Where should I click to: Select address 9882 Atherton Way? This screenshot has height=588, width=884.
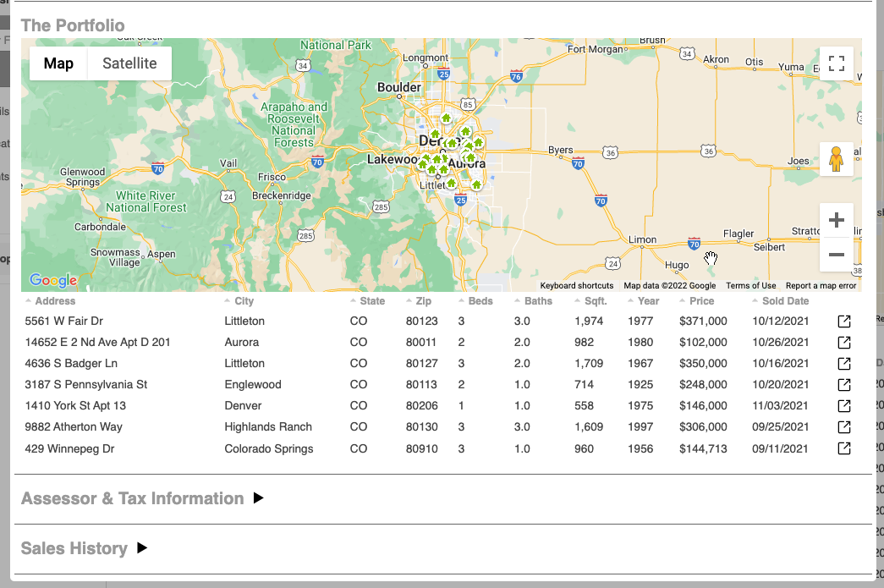[74, 426]
